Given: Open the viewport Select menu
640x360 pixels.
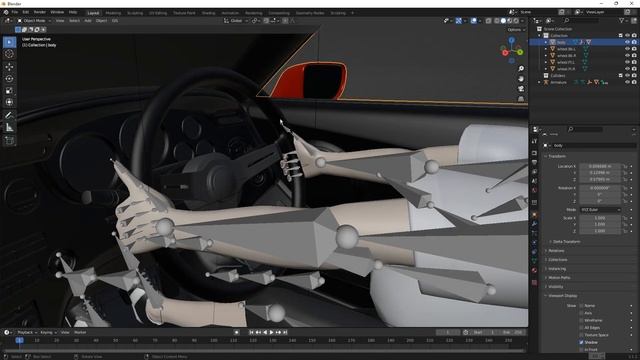Looking at the screenshot, I should tap(74, 20).
